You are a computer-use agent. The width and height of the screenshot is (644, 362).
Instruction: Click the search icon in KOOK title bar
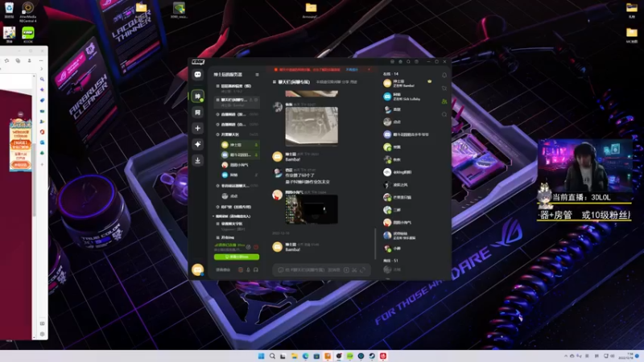pyautogui.click(x=408, y=62)
